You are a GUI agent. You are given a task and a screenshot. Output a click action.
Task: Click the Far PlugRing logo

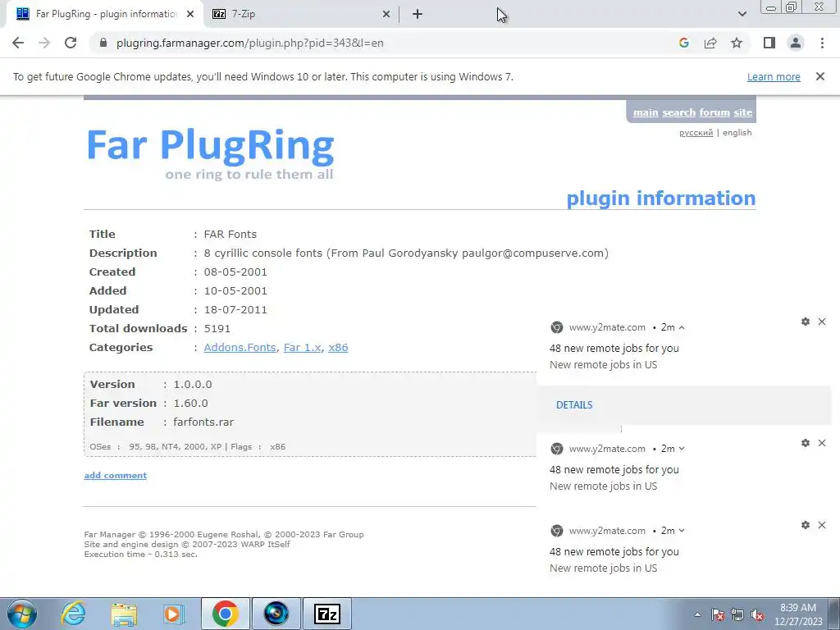[x=210, y=153]
